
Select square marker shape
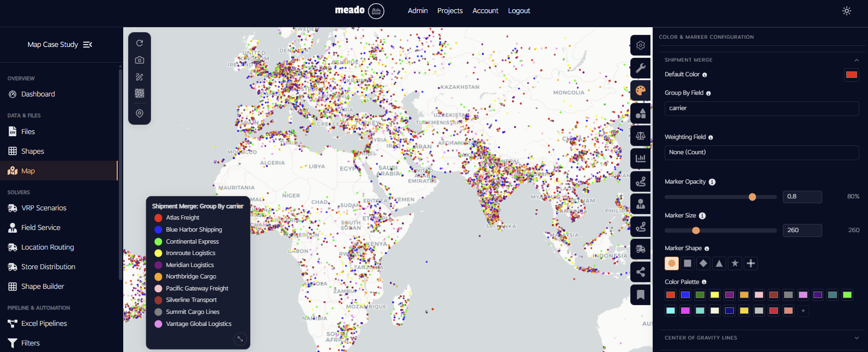coord(688,263)
